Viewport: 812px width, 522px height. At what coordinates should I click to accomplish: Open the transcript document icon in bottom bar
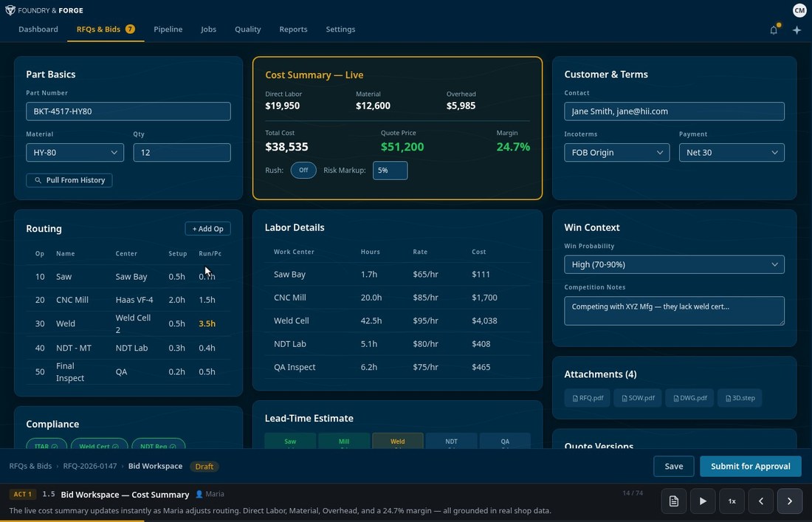[673, 501]
